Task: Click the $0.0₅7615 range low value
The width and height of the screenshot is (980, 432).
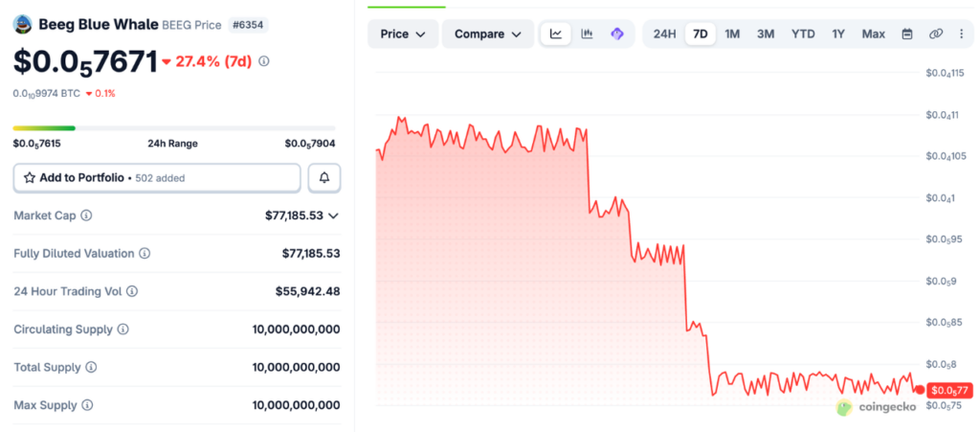Action: coord(37,143)
